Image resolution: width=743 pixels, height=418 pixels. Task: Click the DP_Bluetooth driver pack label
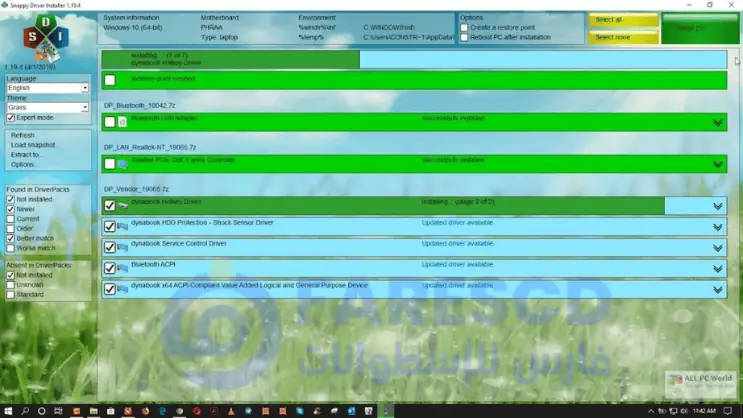click(139, 106)
